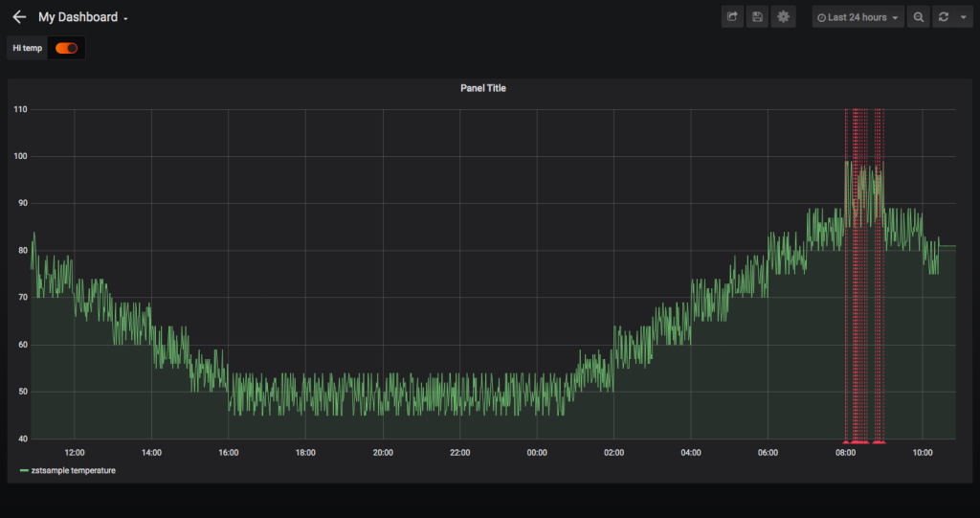980x518 pixels.
Task: Click the zstsample temperature legend entry
Action: pyautogui.click(x=73, y=470)
